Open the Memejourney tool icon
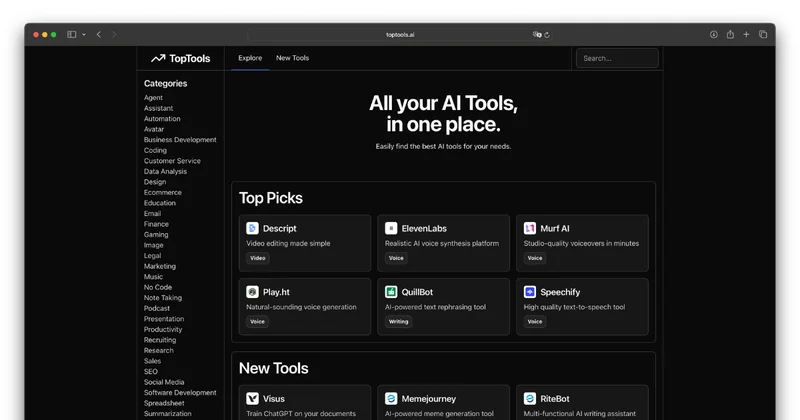Viewport: 800px width, 420px height. (x=391, y=399)
